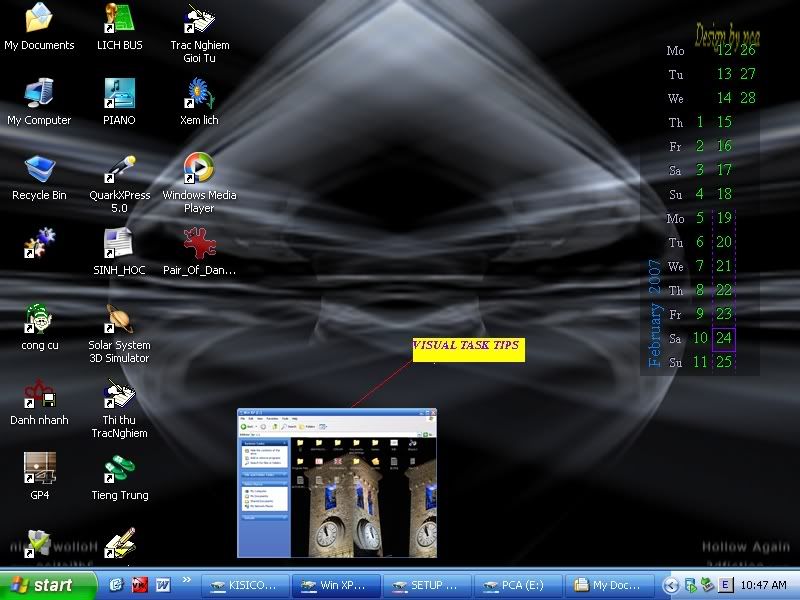The height and width of the screenshot is (600, 800).
Task: Open the KISICO taskbar button
Action: click(243, 585)
